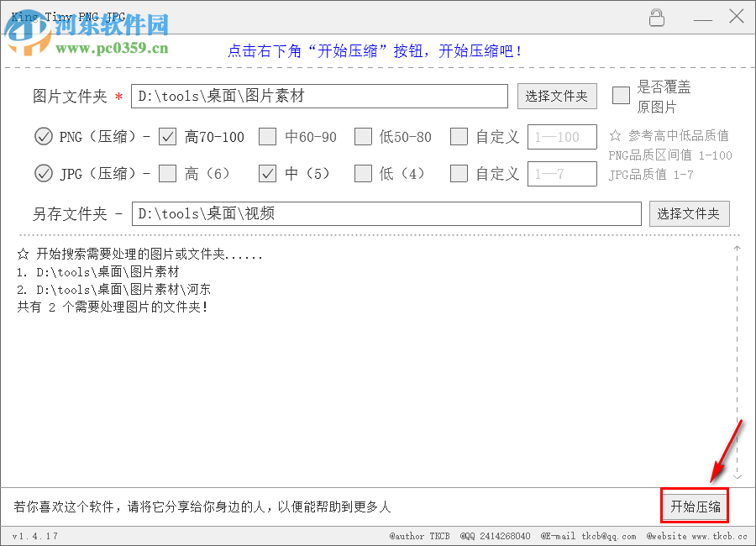Viewport: 756px width, 546px height.
Task: Click the 图片文件夹 path input field
Action: 319,96
